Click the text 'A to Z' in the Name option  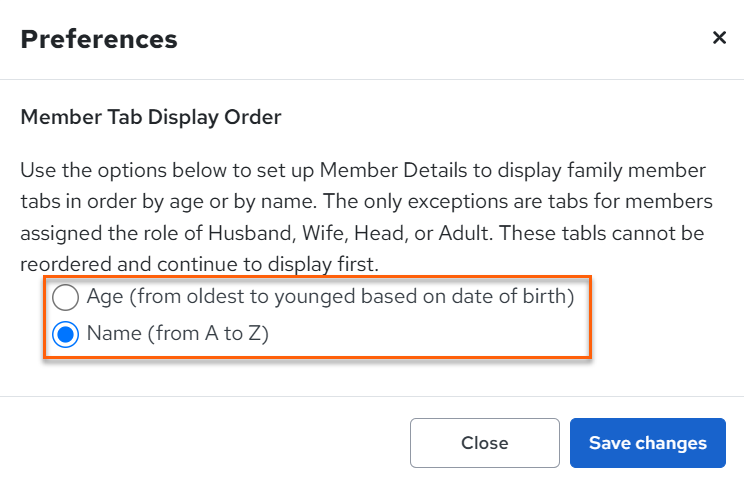pyautogui.click(x=233, y=334)
